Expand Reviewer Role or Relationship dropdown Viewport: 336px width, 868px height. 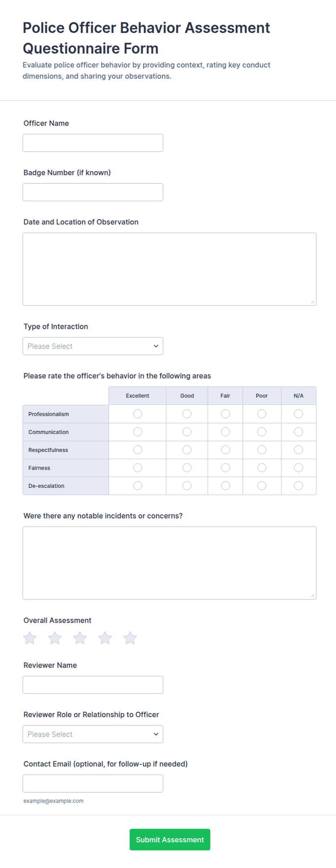click(x=93, y=734)
